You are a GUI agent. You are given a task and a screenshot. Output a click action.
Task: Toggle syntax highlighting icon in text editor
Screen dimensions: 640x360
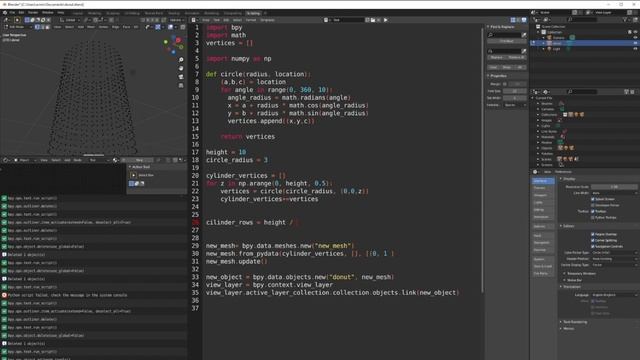[x=524, y=20]
